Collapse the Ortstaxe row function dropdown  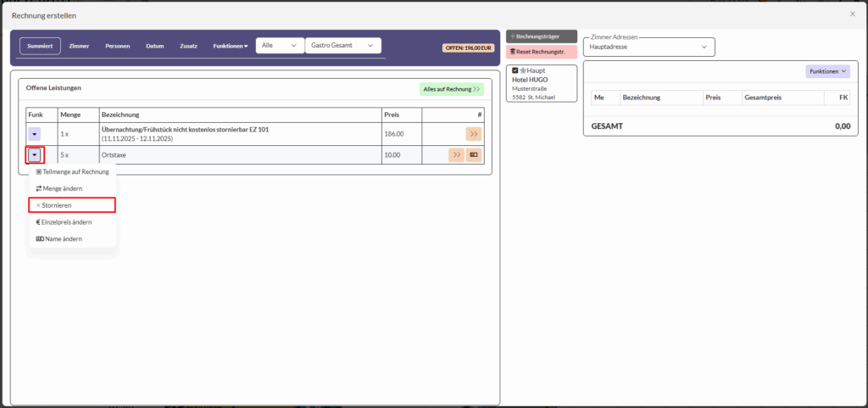[x=35, y=155]
